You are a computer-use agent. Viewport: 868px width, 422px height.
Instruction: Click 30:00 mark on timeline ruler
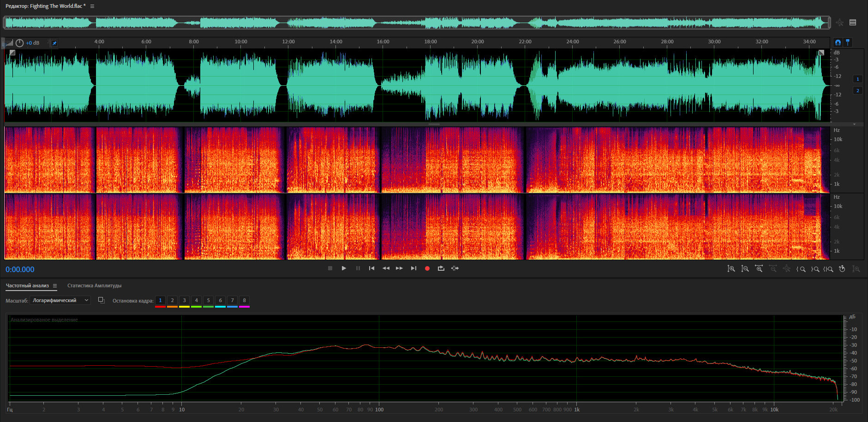714,42
